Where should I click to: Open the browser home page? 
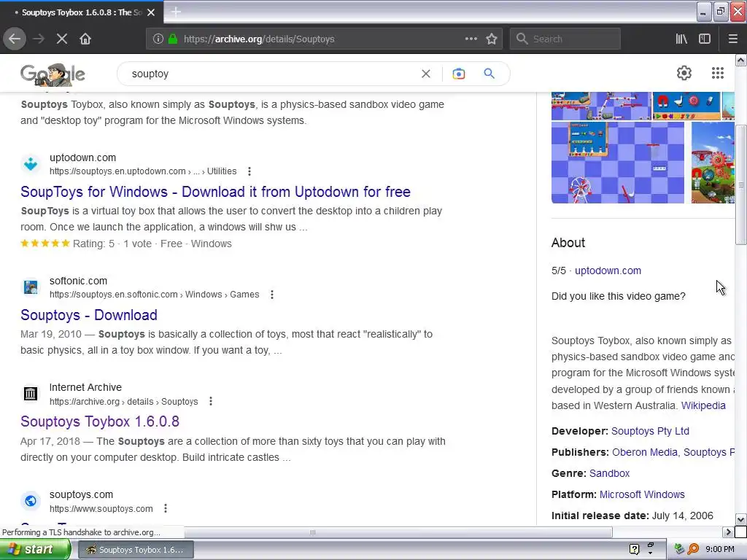coord(85,39)
